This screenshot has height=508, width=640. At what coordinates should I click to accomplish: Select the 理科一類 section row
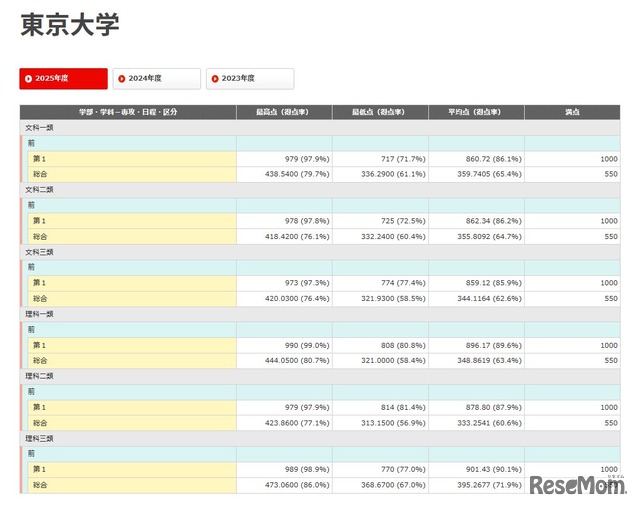[x=320, y=314]
